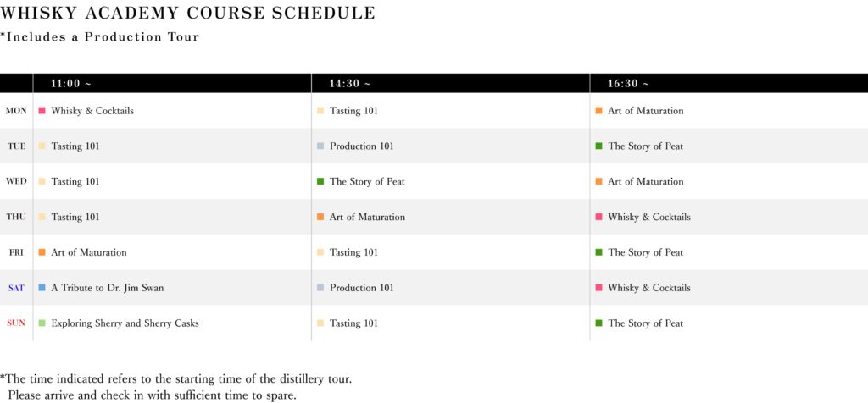Screen dimensions: 868x403
Task: Click the blue square next to A Tribute to Dr. Jim Swan
Action: pyautogui.click(x=42, y=288)
